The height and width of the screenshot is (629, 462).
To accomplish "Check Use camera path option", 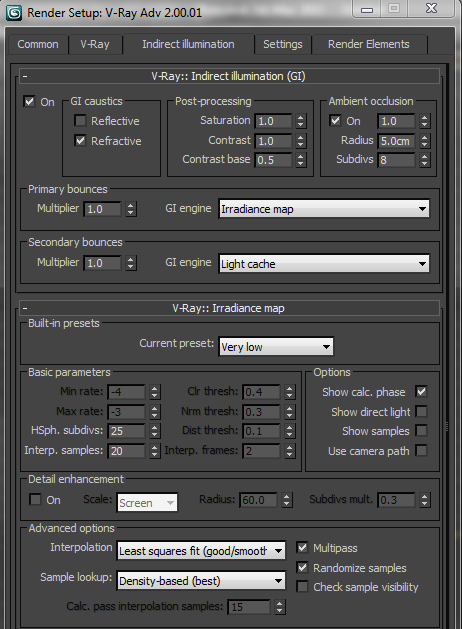I will [421, 450].
